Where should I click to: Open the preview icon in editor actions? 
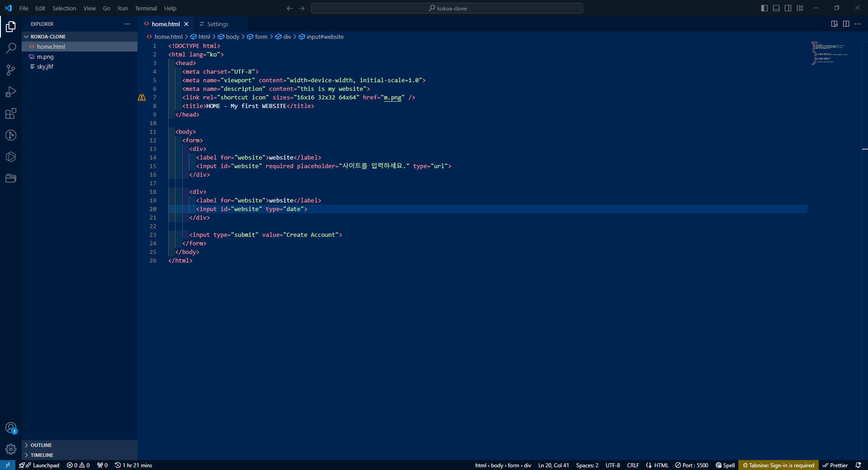[835, 24]
